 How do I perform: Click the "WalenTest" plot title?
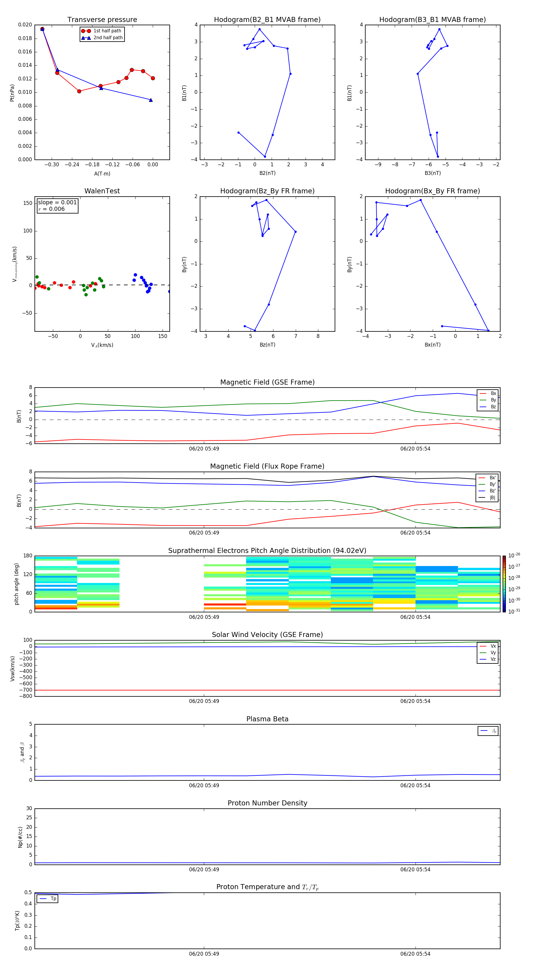pos(102,191)
